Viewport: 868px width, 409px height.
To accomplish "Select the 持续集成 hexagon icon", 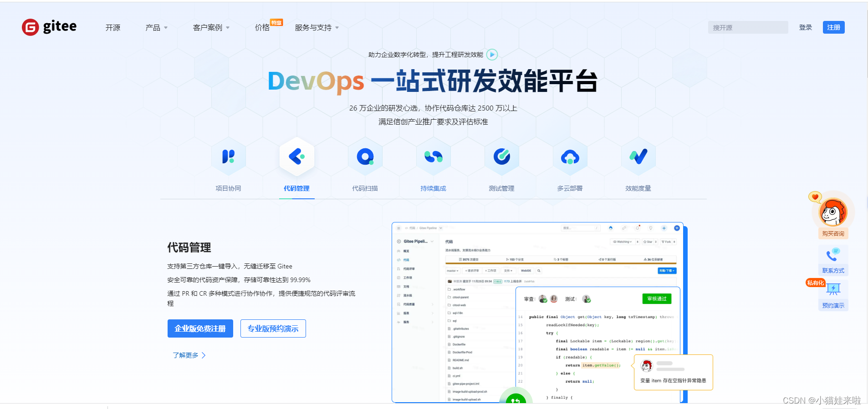I will click(x=434, y=157).
